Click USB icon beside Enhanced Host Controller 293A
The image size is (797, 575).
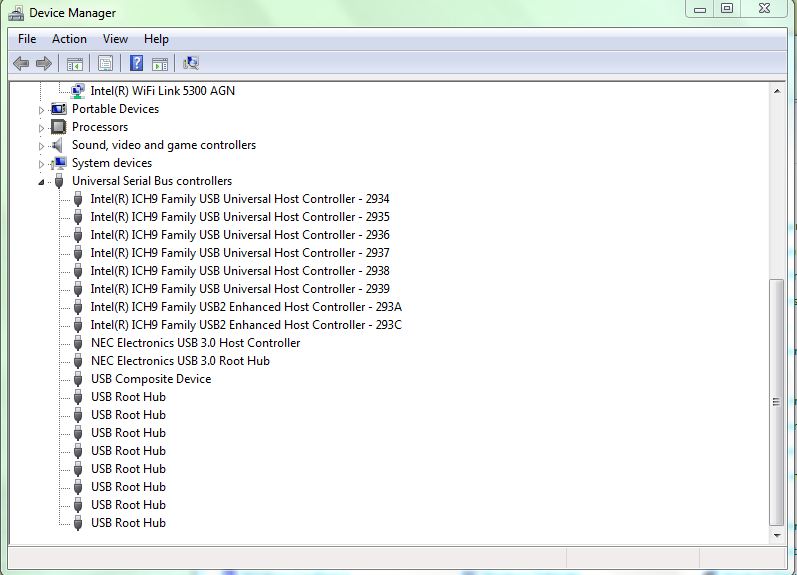click(78, 307)
